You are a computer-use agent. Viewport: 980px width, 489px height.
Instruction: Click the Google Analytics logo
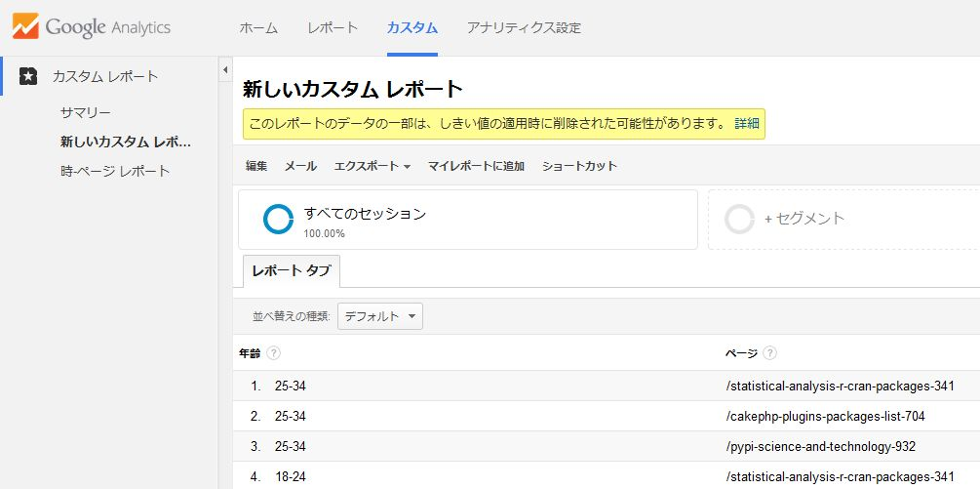[92, 26]
